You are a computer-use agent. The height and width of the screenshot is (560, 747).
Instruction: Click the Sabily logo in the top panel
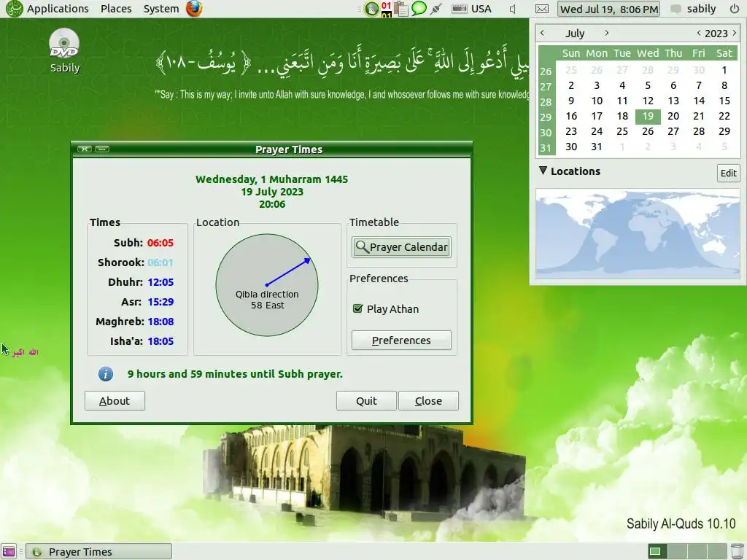tap(14, 9)
